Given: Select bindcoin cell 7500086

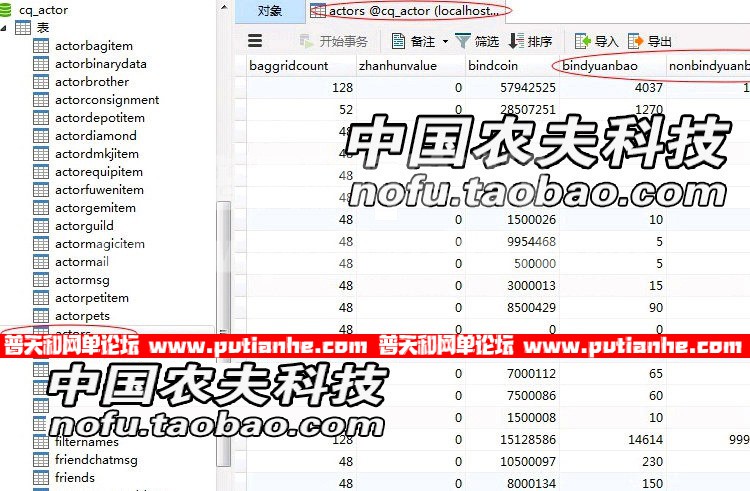Looking at the screenshot, I should [512, 396].
